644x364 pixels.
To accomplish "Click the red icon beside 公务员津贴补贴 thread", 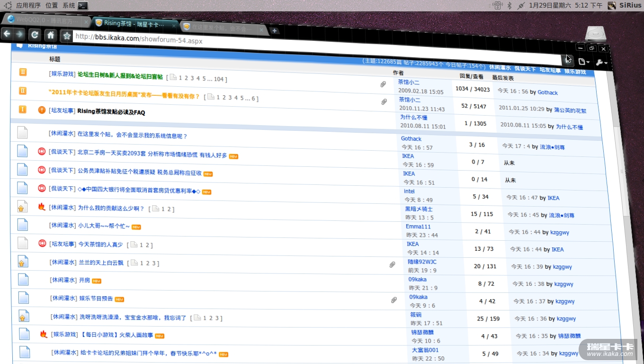I will (x=42, y=170).
